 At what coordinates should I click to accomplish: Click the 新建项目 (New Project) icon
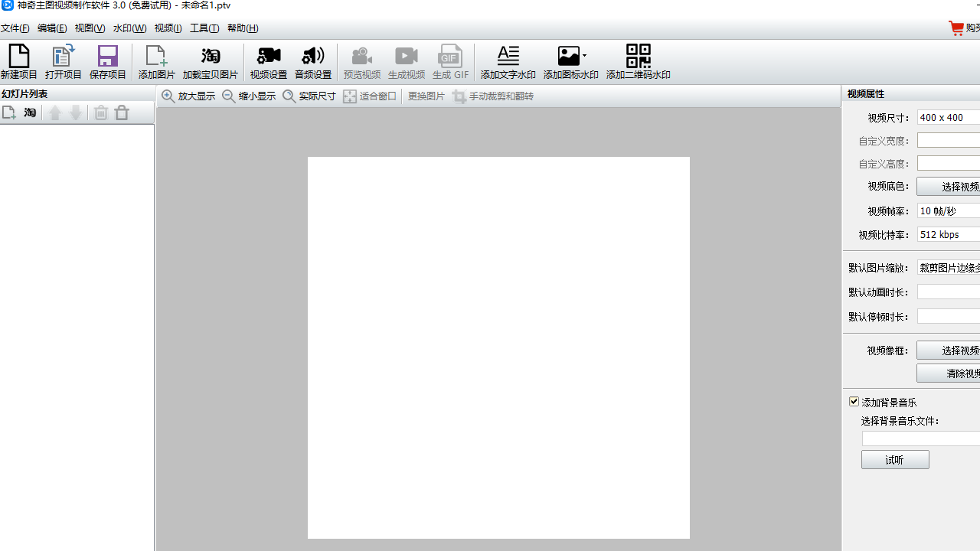click(x=19, y=62)
